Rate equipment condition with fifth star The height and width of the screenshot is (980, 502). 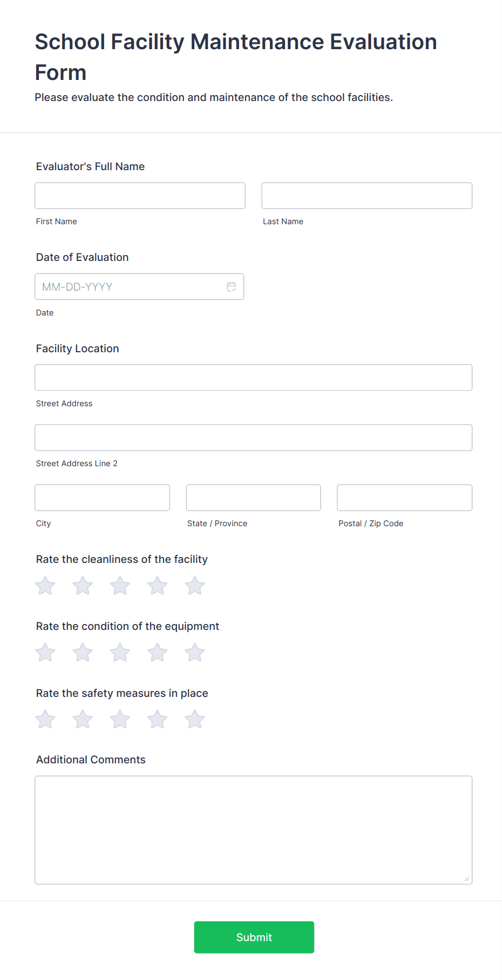(195, 653)
